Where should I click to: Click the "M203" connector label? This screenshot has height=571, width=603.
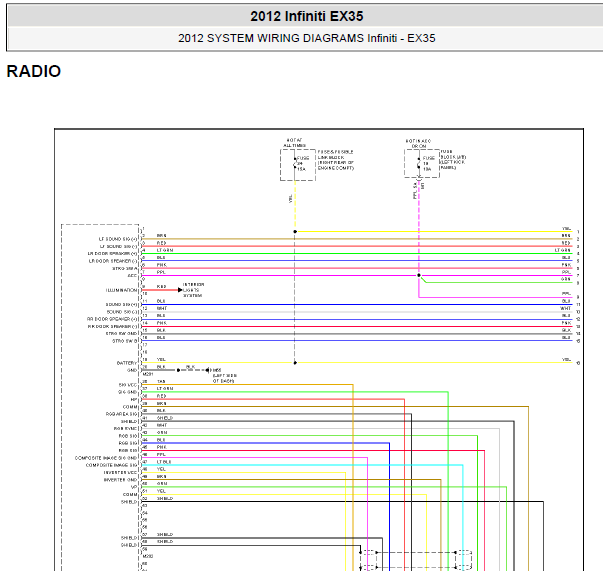coord(148,556)
